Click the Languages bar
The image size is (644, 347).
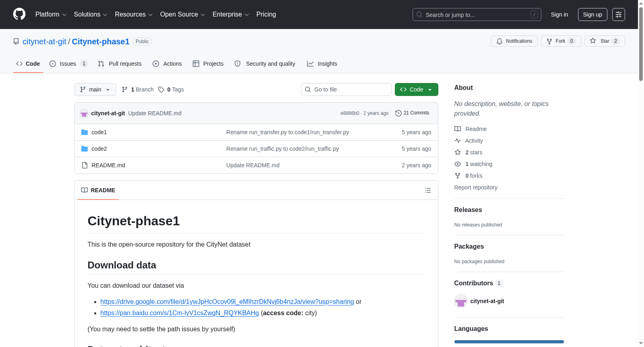[509, 342]
